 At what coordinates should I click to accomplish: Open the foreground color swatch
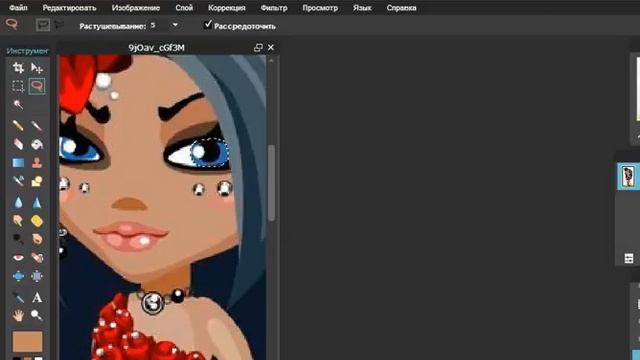click(27, 342)
